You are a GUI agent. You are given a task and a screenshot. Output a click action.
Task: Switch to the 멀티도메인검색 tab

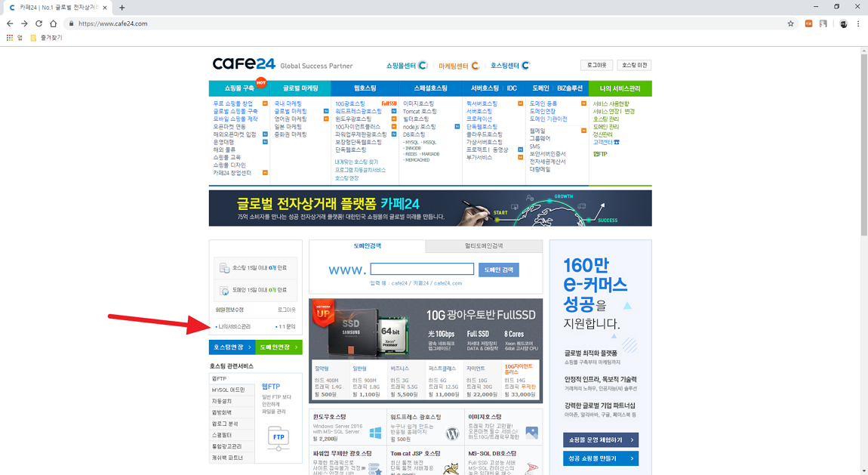[x=484, y=245]
